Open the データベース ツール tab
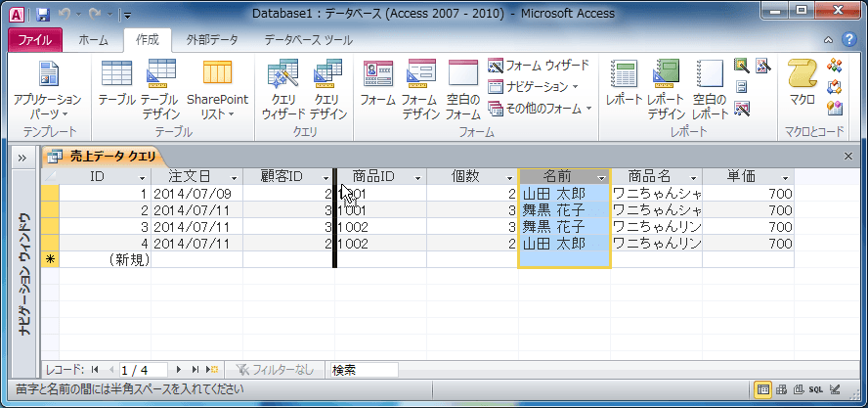The image size is (868, 408). click(308, 40)
